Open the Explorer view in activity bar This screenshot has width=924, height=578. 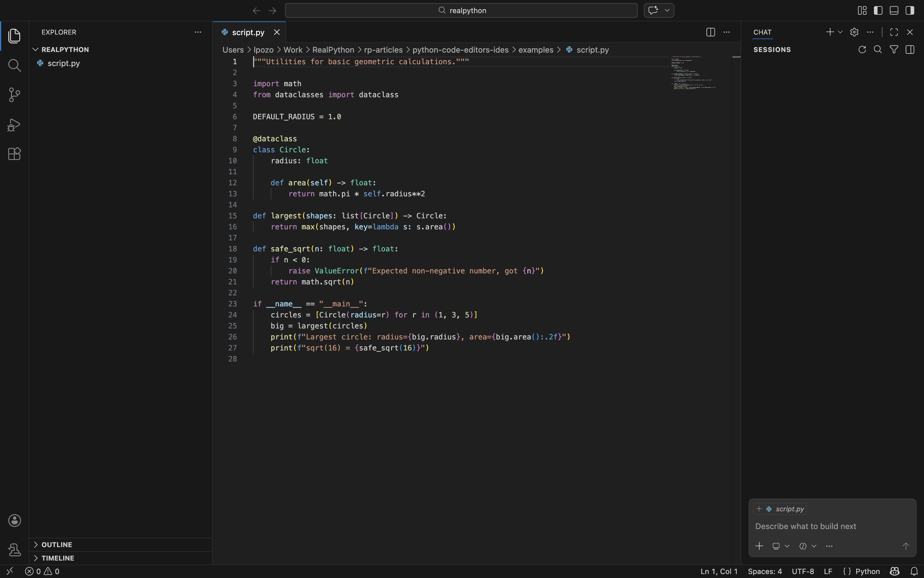[x=14, y=36]
